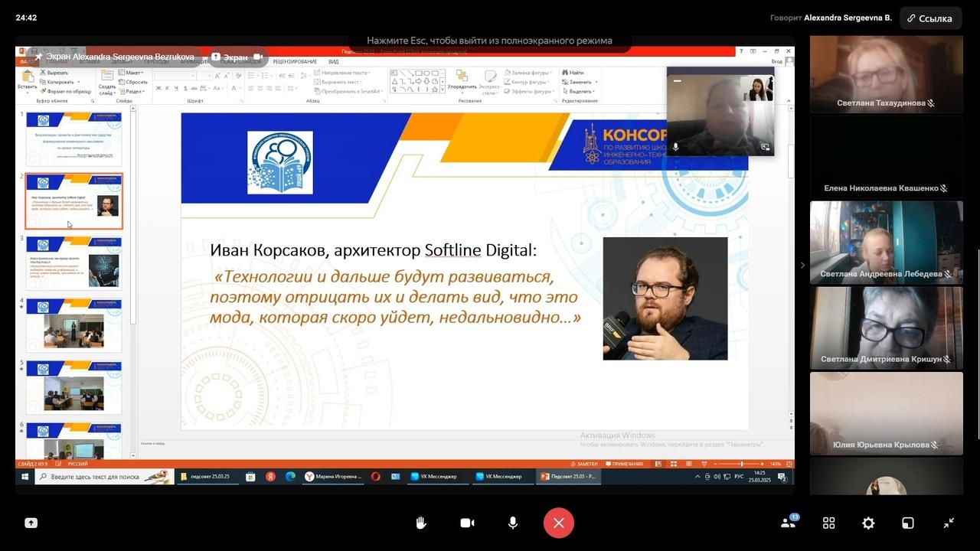The image size is (980, 551).
Task: Open the ВИД ribbon tab
Action: coord(334,61)
